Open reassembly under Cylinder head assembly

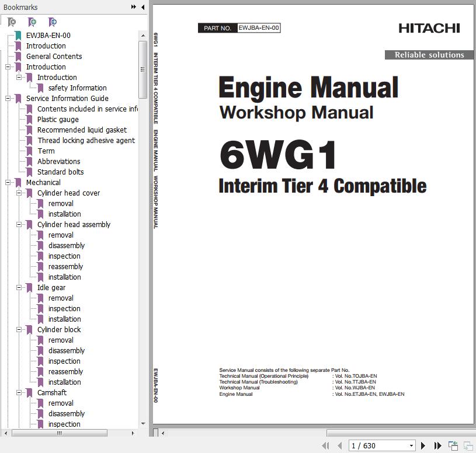pyautogui.click(x=65, y=267)
